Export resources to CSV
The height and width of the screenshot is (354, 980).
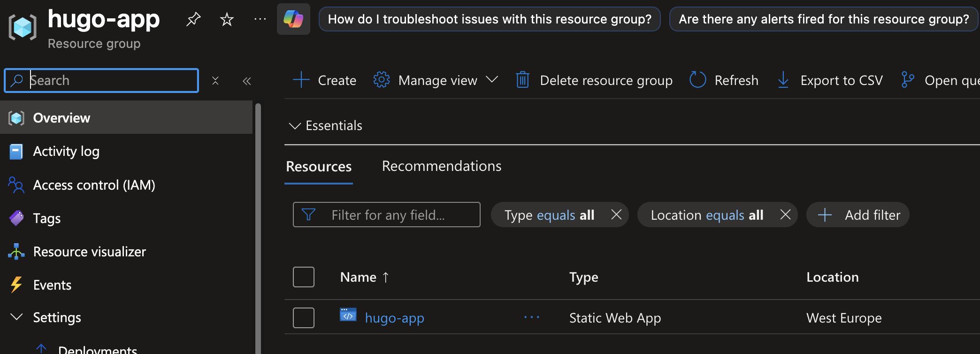830,80
